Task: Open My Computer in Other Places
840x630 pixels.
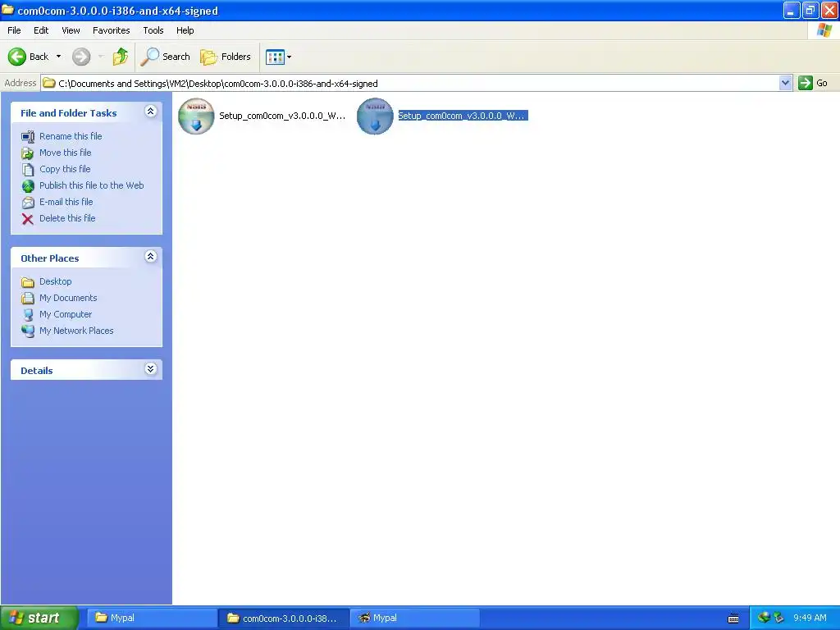Action: click(66, 314)
